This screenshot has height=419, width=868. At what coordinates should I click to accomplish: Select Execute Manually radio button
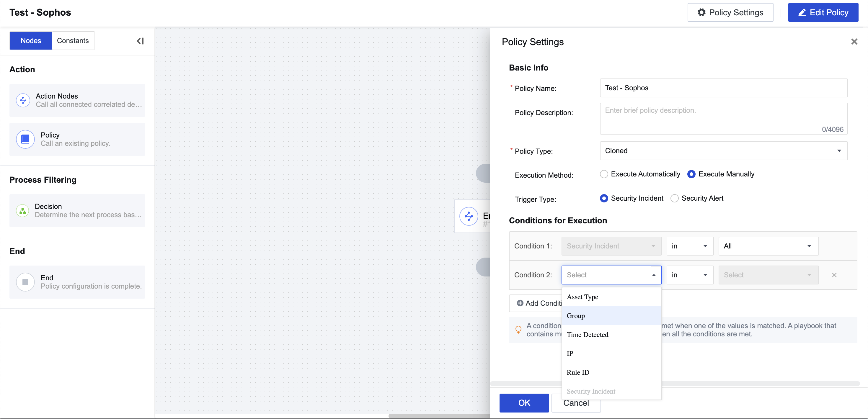[691, 174]
